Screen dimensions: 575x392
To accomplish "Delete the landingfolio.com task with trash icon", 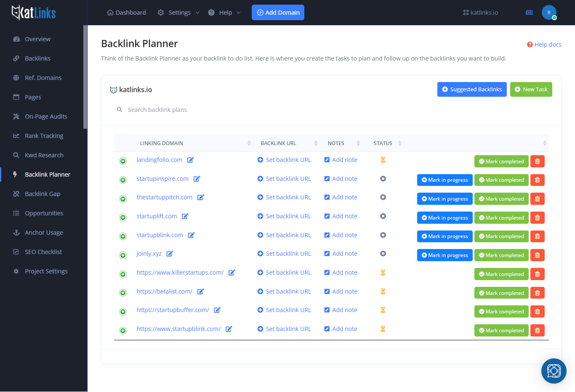I will [x=537, y=162].
